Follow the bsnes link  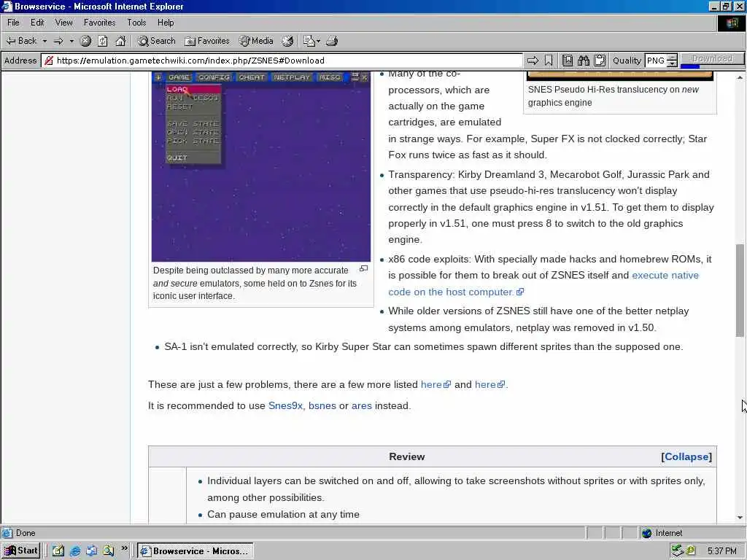click(x=322, y=405)
